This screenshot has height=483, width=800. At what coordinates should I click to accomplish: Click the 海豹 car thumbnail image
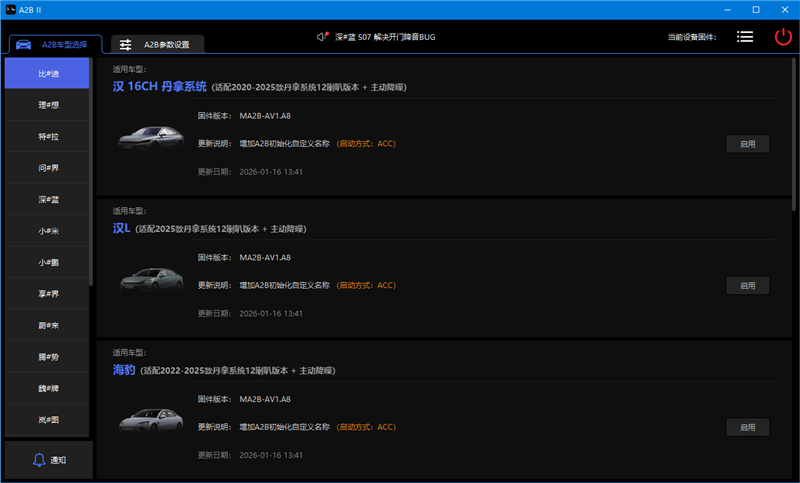pos(150,421)
